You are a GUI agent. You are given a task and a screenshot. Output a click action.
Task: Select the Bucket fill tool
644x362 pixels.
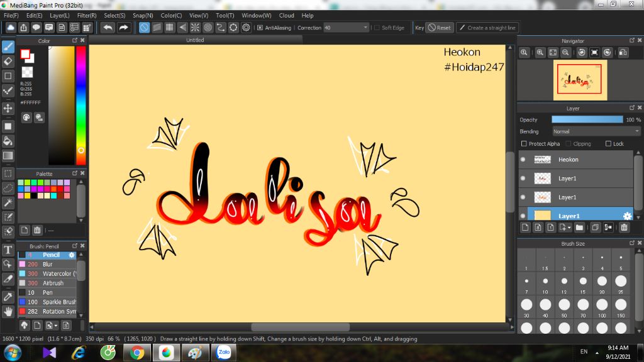point(8,141)
